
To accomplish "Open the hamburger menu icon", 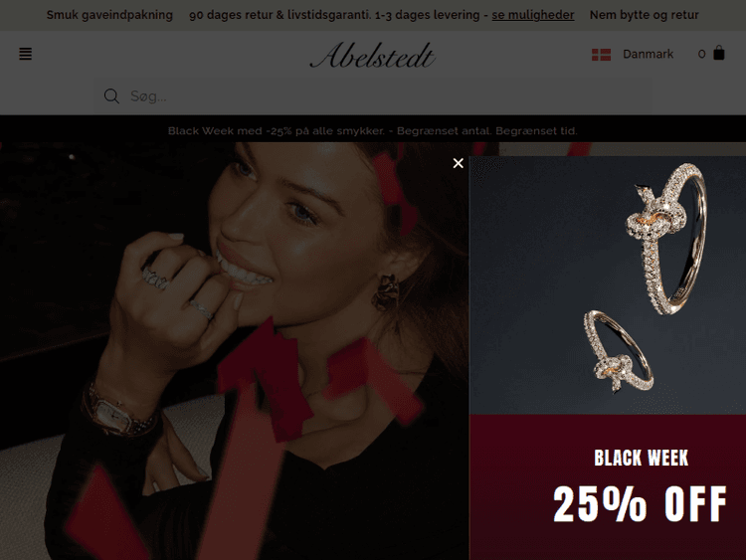I will coord(25,54).
